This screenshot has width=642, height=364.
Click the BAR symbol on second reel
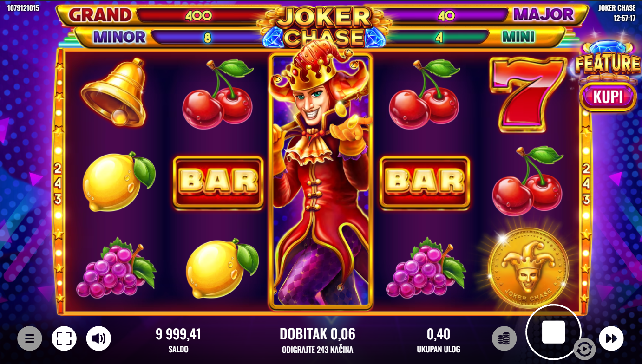click(x=218, y=182)
